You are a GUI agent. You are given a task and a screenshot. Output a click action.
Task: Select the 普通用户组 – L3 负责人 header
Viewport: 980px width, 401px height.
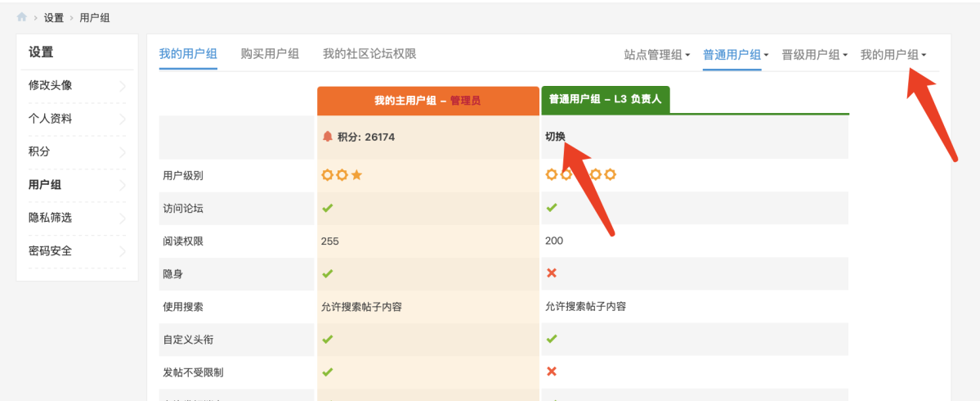coord(606,100)
